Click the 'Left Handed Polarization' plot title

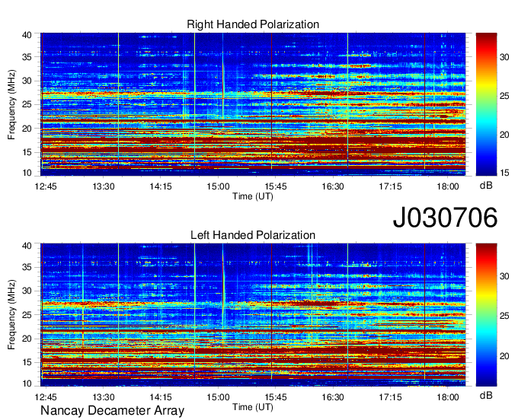click(x=253, y=235)
